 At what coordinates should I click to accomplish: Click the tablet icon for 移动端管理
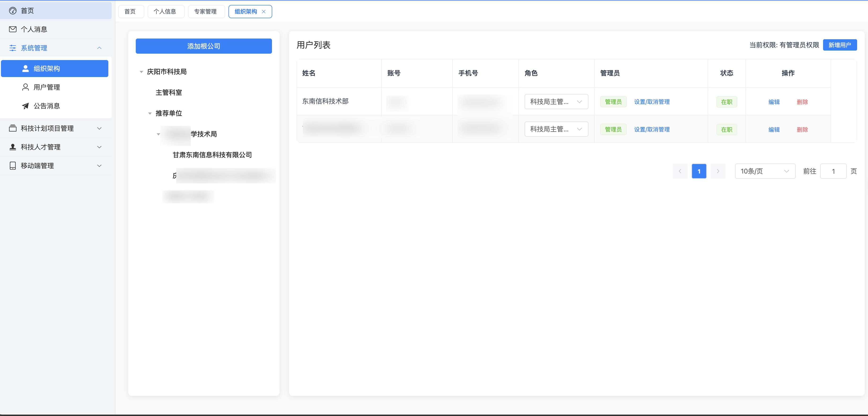13,166
